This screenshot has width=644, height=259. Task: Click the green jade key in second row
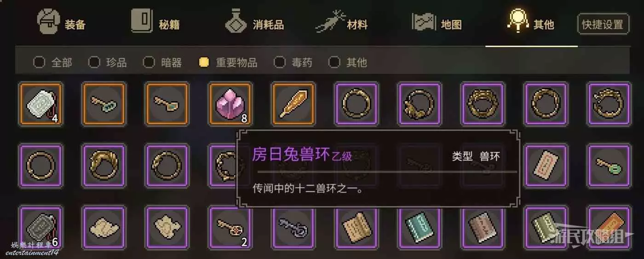pyautogui.click(x=609, y=166)
